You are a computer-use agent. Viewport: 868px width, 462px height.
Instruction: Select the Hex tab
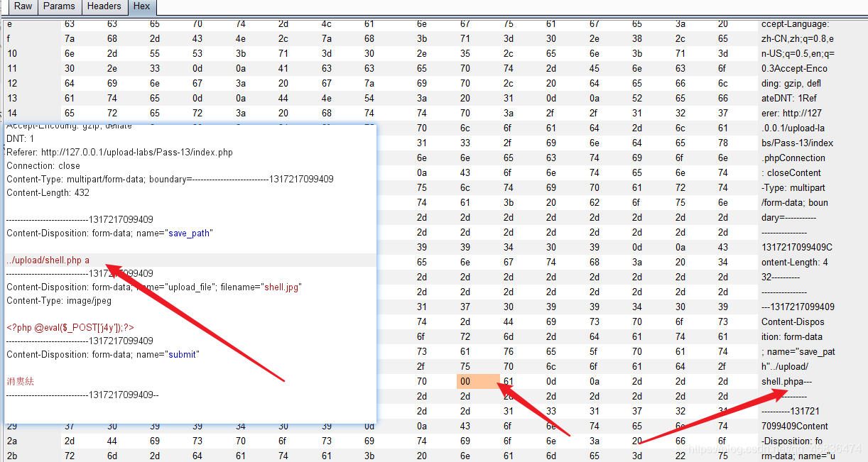[142, 6]
